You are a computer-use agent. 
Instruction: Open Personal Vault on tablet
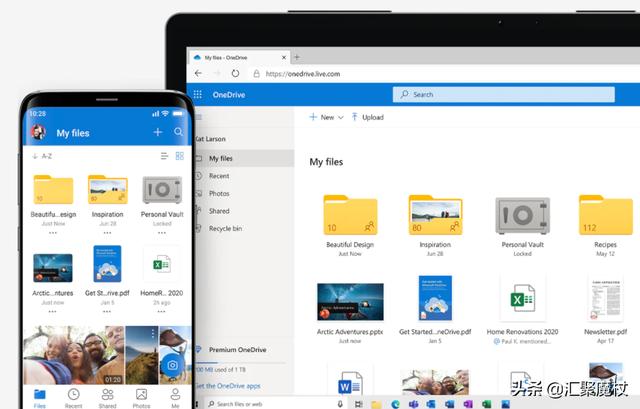tap(522, 216)
